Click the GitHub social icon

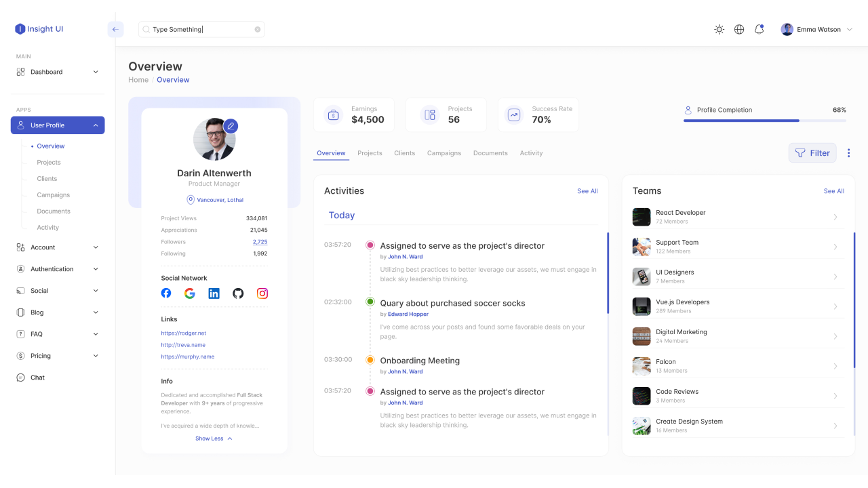pos(238,293)
